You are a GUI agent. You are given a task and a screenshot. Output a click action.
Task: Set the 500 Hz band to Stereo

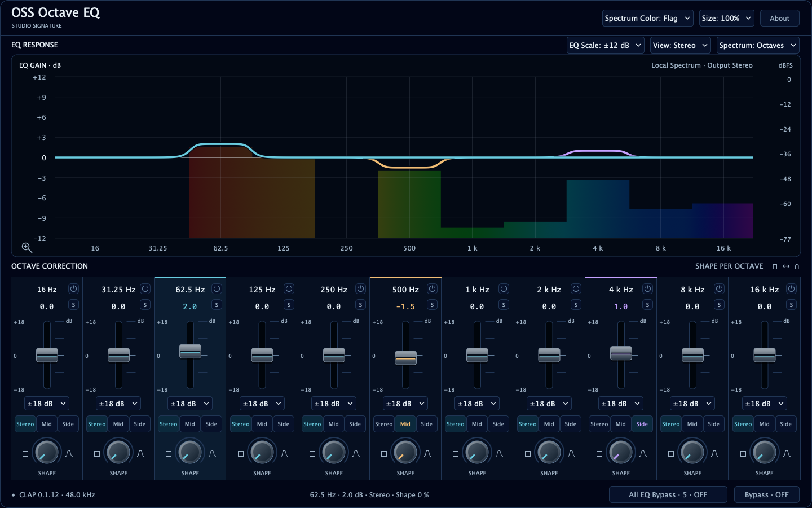tap(383, 424)
